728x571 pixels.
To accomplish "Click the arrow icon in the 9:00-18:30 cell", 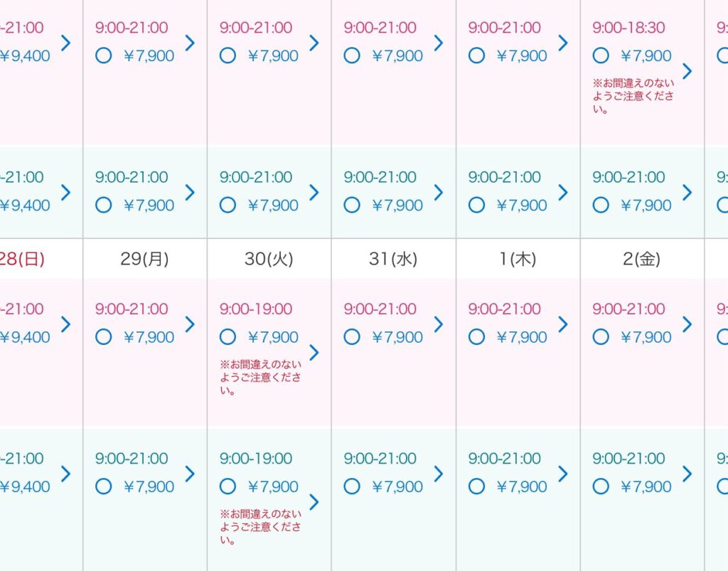I will [x=687, y=71].
